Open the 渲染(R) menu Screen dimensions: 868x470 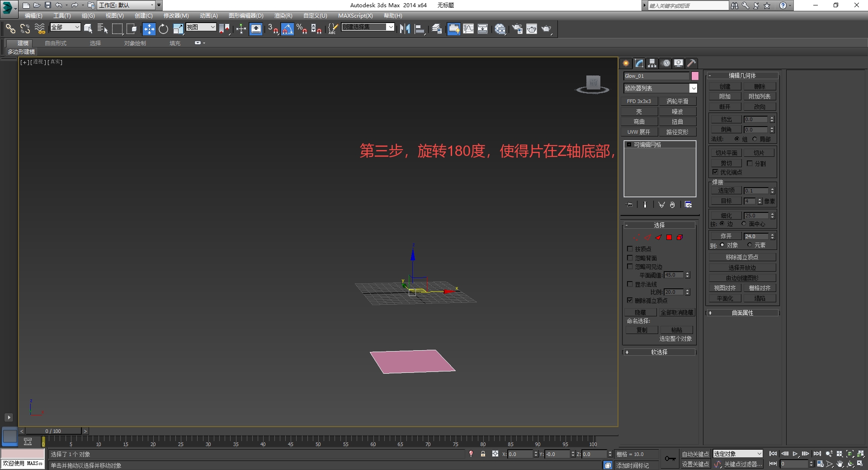(283, 15)
